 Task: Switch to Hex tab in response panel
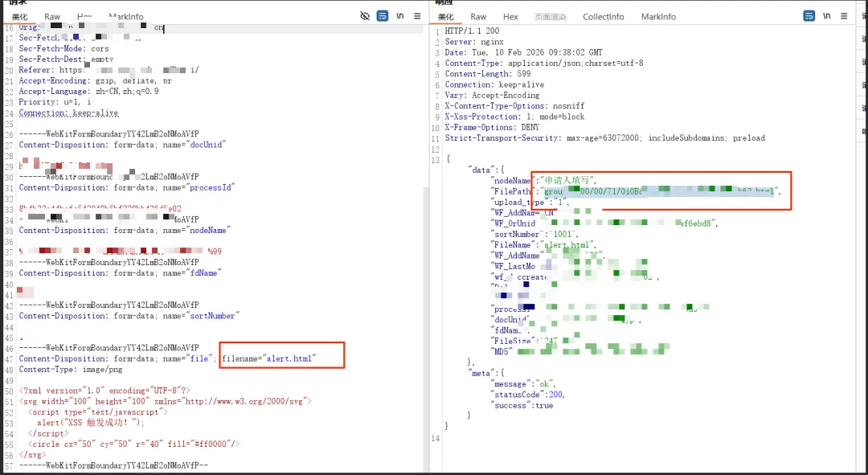(x=510, y=17)
